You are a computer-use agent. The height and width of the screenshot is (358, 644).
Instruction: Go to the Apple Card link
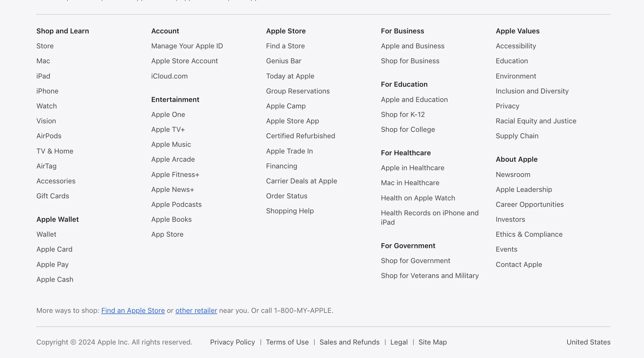click(54, 249)
